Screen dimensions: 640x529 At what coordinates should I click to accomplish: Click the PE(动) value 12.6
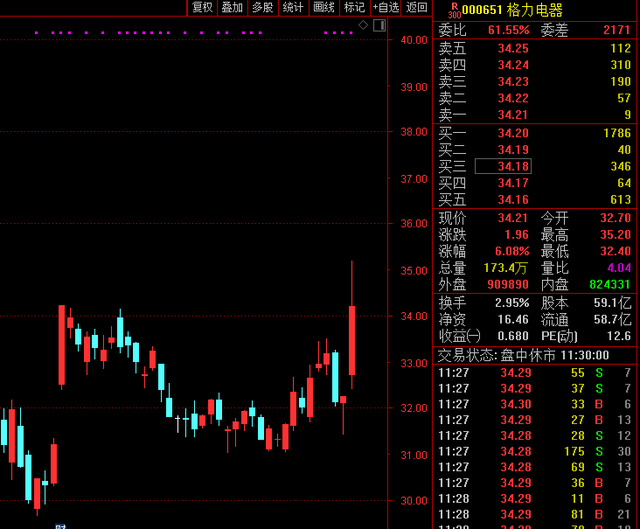[619, 336]
